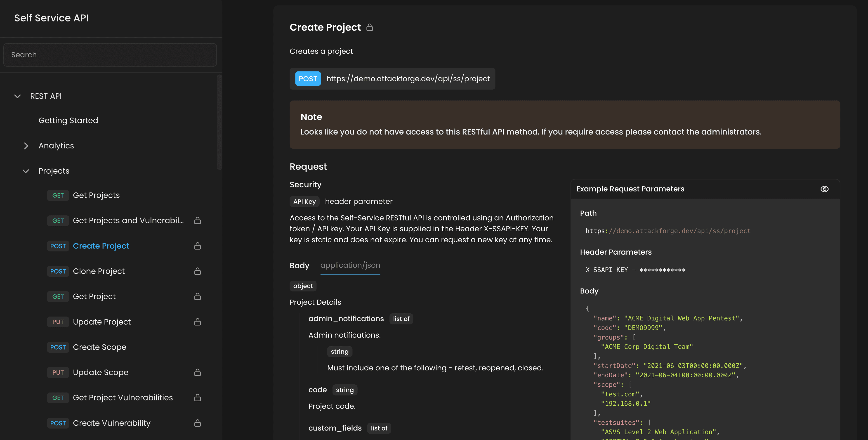The height and width of the screenshot is (440, 868).
Task: Click the custom_fields field name
Action: point(335,428)
